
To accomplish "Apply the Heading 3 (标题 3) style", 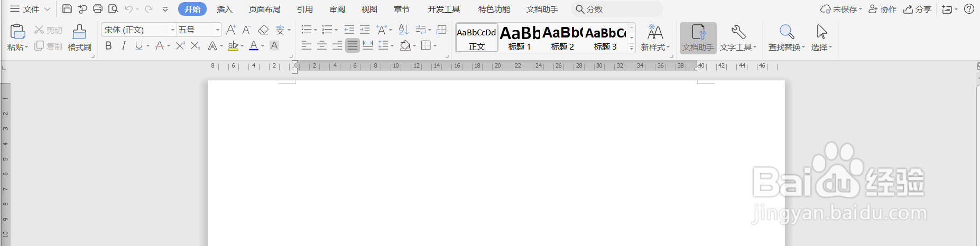I will (x=605, y=38).
